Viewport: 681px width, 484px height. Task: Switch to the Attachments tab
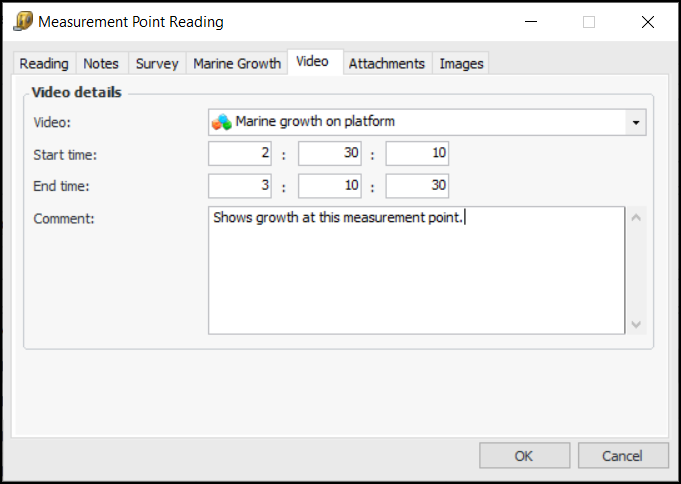pos(386,63)
